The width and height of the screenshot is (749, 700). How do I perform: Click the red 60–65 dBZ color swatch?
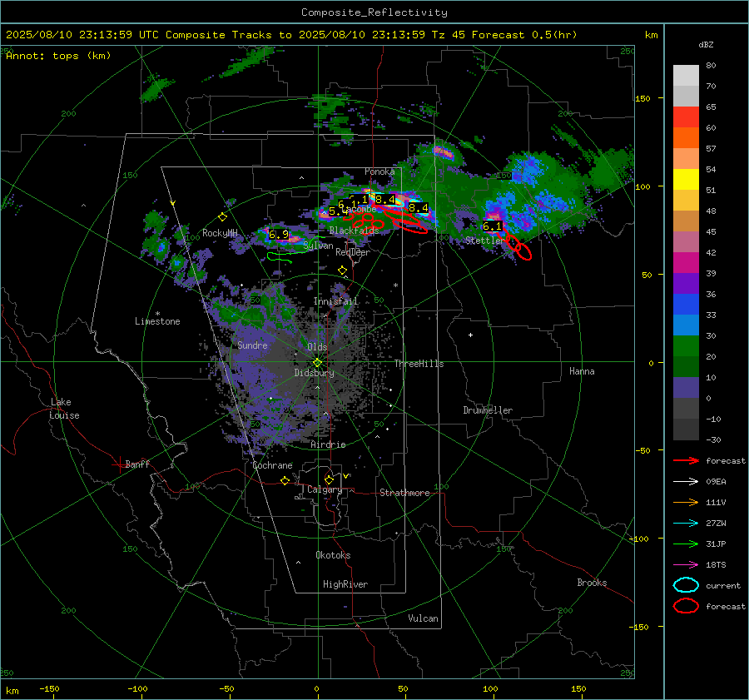[x=686, y=117]
